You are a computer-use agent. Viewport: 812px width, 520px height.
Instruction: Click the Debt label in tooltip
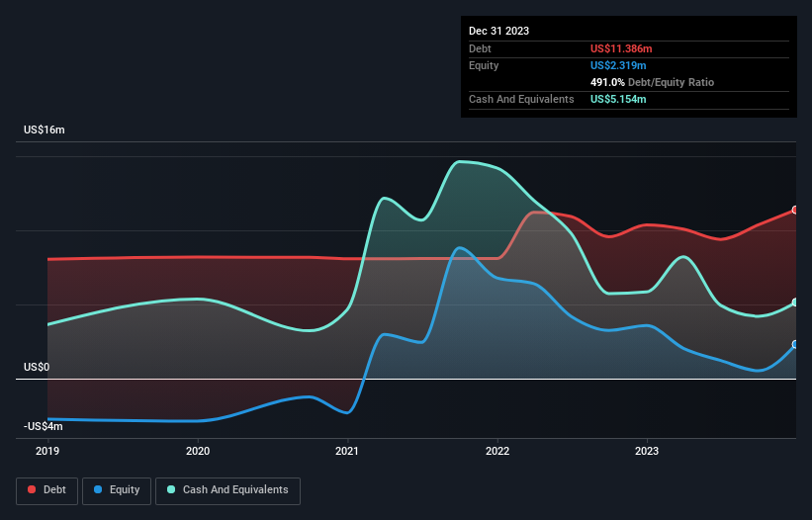(x=480, y=48)
